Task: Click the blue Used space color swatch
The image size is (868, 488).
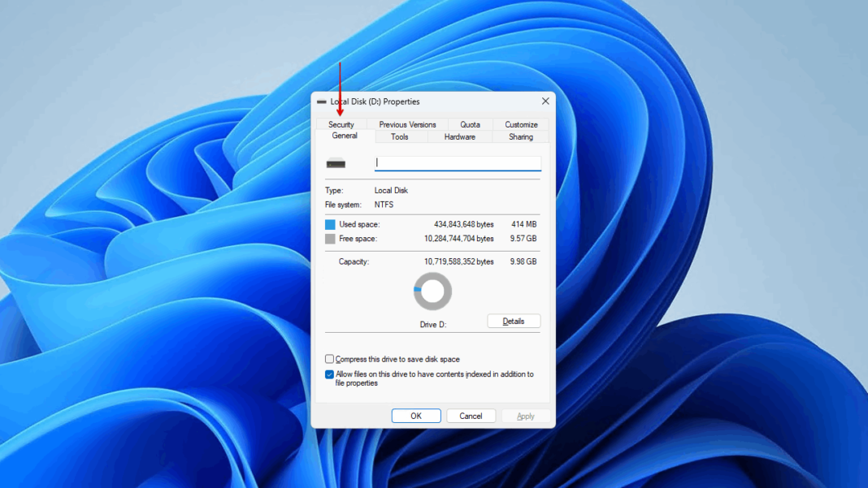Action: tap(330, 224)
